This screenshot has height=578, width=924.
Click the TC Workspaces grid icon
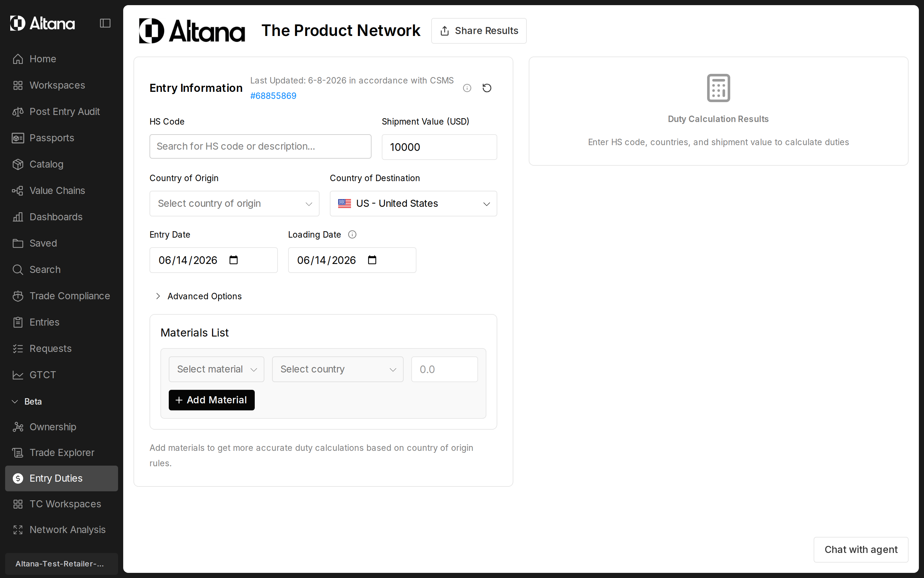click(18, 504)
